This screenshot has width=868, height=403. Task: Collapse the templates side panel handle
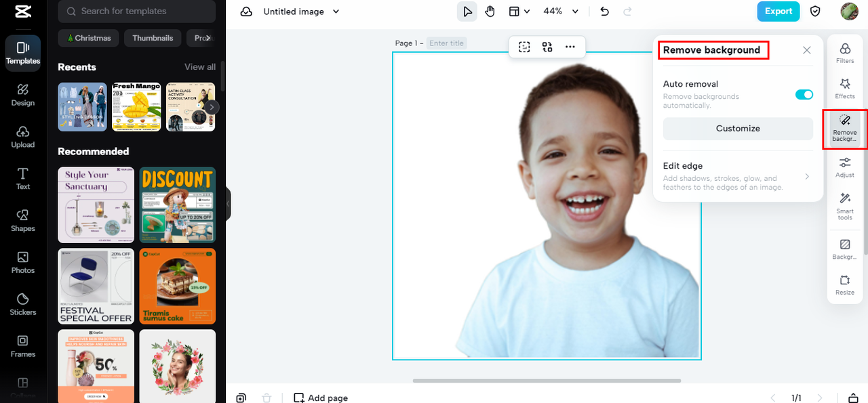pyautogui.click(x=228, y=203)
